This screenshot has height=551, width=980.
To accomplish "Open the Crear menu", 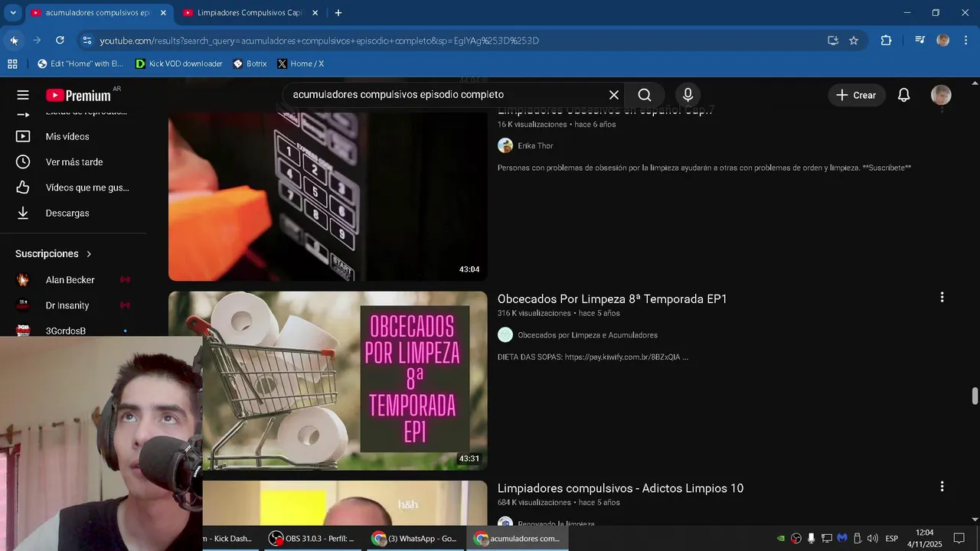I will pyautogui.click(x=856, y=95).
